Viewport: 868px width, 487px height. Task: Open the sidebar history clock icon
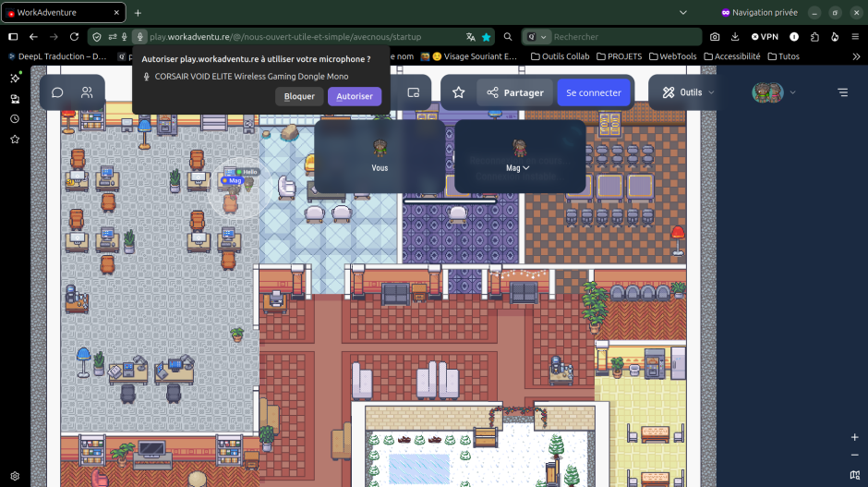pos(15,118)
